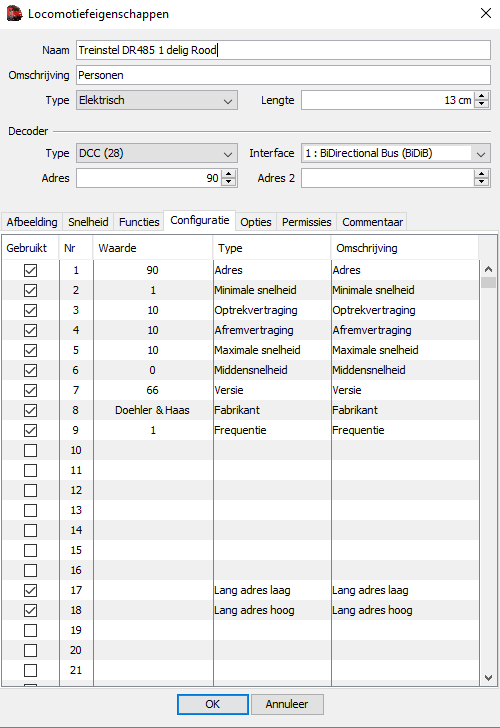Switch to the Snelheid tab
Image resolution: width=500 pixels, height=728 pixels.
coord(88,222)
